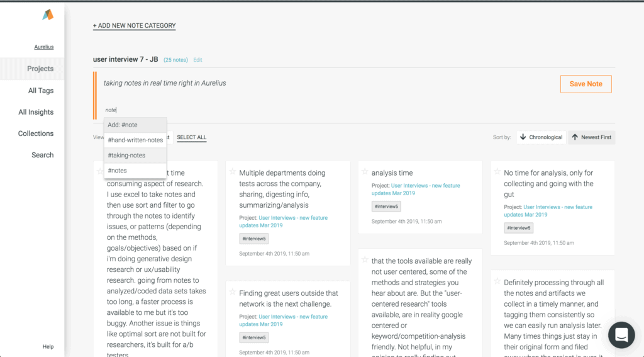
Task: Open project link in 'Multiple departments' note
Action: [x=283, y=222]
